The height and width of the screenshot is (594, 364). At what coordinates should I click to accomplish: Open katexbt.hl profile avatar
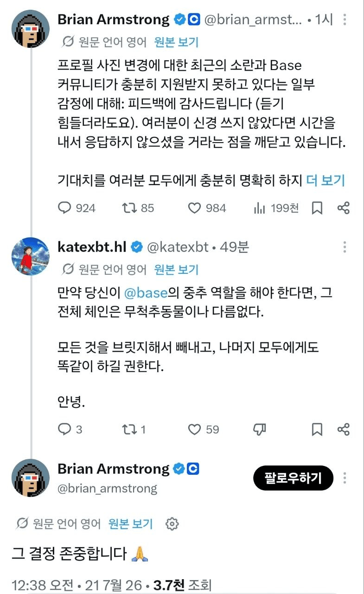tap(30, 256)
